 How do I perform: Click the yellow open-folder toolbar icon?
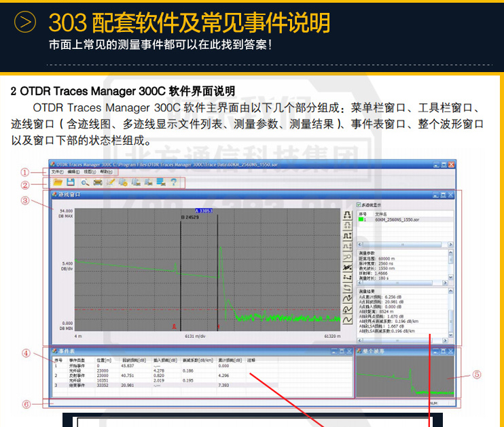pyautogui.click(x=58, y=182)
